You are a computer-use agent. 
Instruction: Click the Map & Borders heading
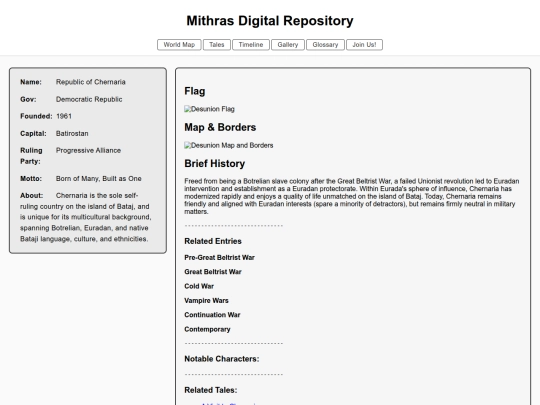click(220, 127)
